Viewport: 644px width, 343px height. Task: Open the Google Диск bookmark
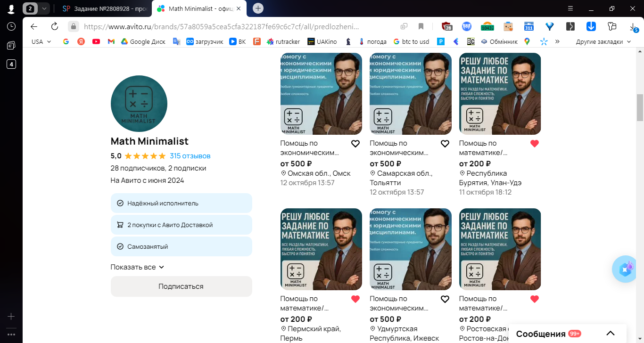[x=143, y=41]
